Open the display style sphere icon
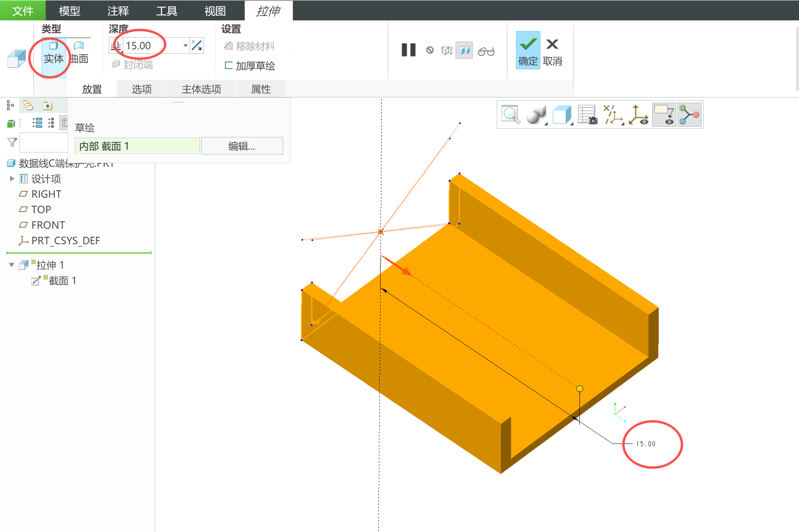This screenshot has height=532, width=799. (x=536, y=115)
